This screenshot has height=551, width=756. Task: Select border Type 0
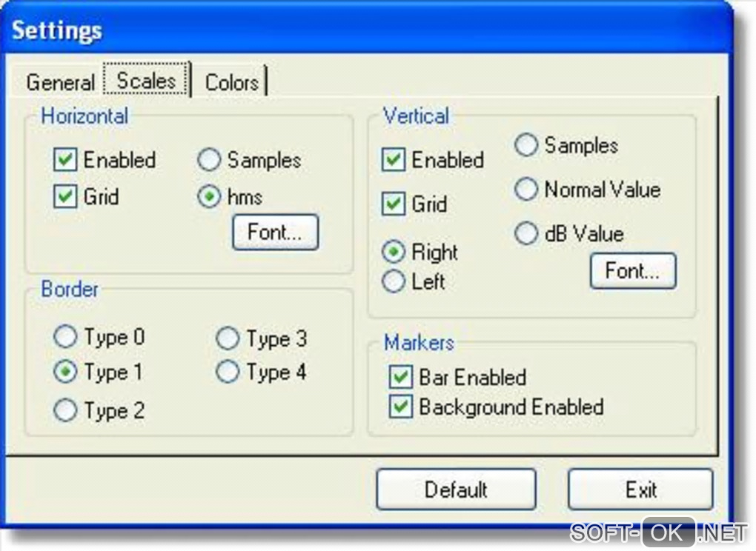point(66,338)
